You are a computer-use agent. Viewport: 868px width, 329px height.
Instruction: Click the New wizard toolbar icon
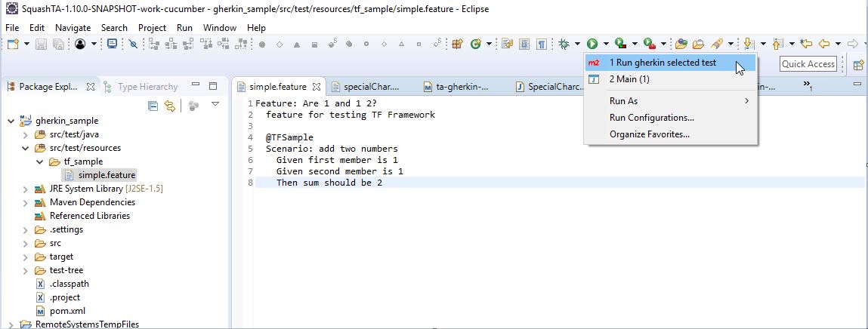(13, 44)
